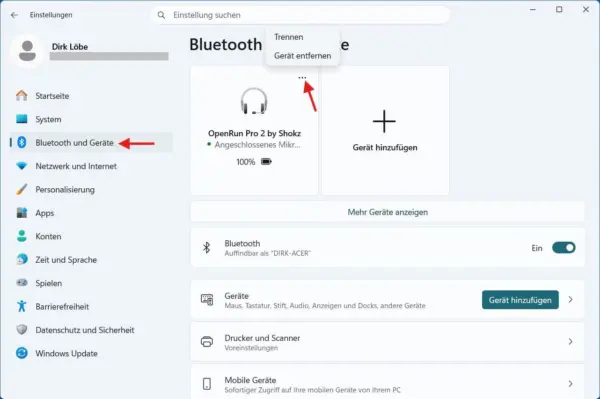Maximize the Einstellungen window

tap(559, 9)
